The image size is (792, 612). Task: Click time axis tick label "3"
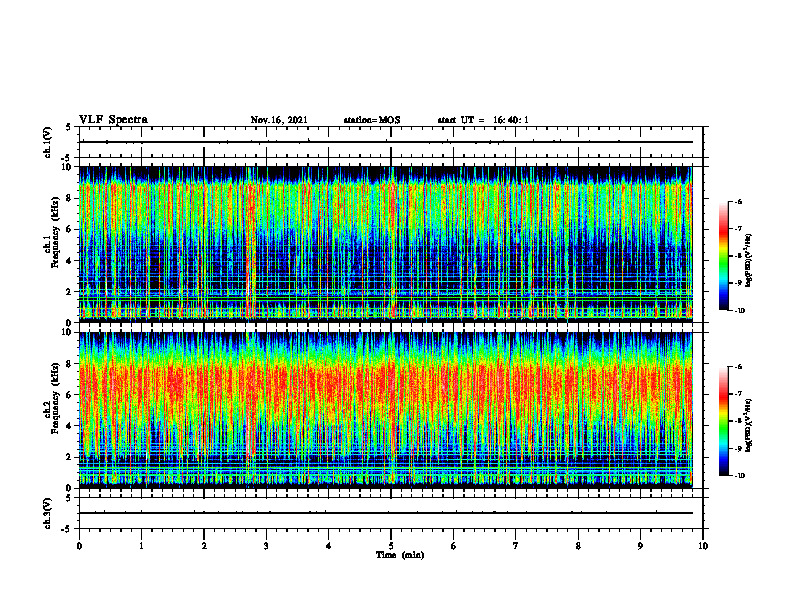266,546
